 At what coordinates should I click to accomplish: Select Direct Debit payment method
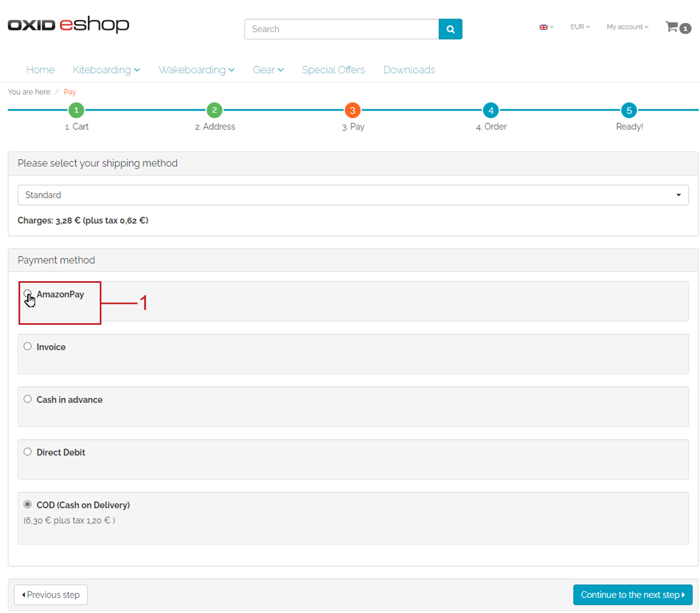pyautogui.click(x=28, y=452)
